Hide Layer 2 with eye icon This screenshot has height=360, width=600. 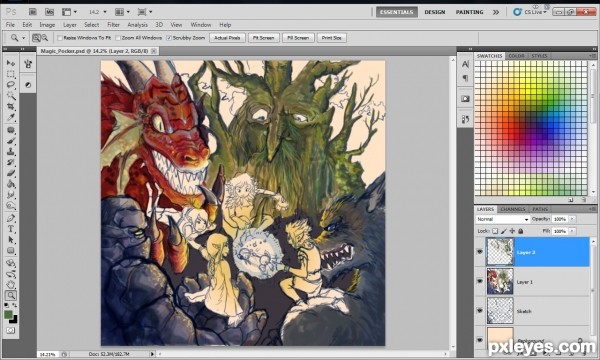click(x=480, y=252)
